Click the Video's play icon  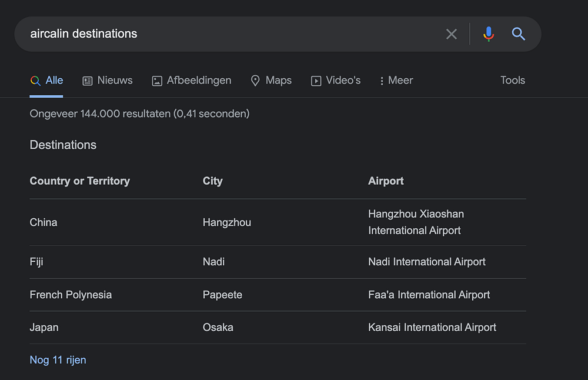316,81
